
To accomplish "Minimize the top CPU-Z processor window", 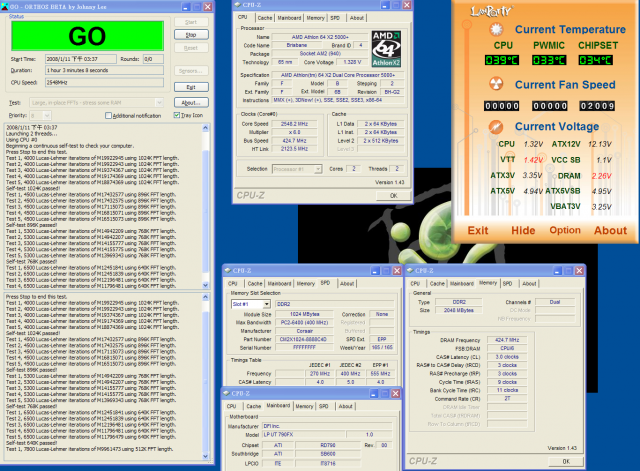I will [x=385, y=5].
